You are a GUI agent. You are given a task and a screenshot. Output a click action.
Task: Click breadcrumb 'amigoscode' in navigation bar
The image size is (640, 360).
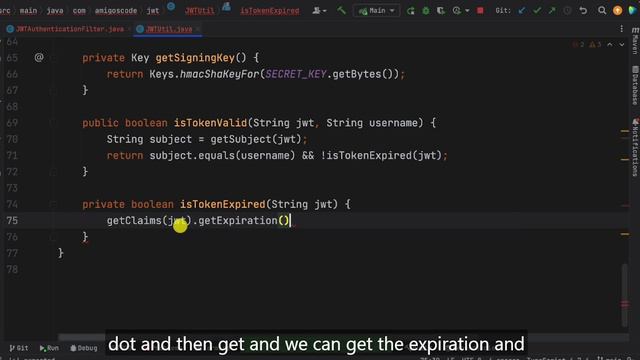116,11
